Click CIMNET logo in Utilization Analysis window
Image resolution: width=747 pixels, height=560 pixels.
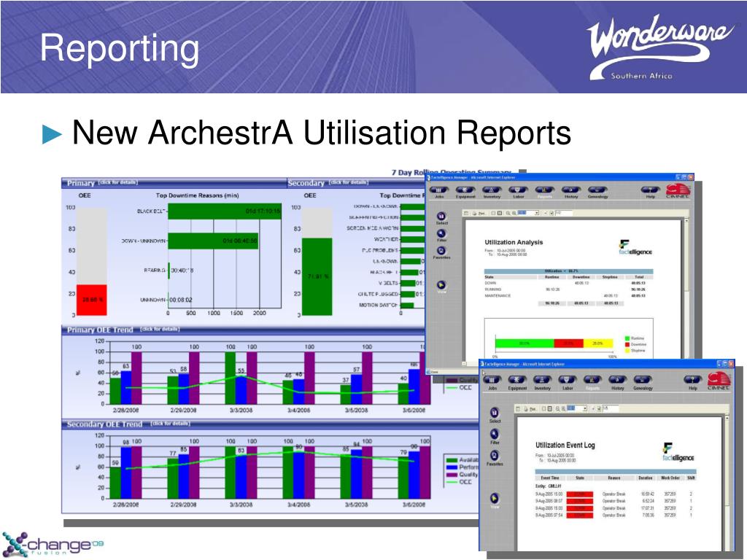coord(678,191)
